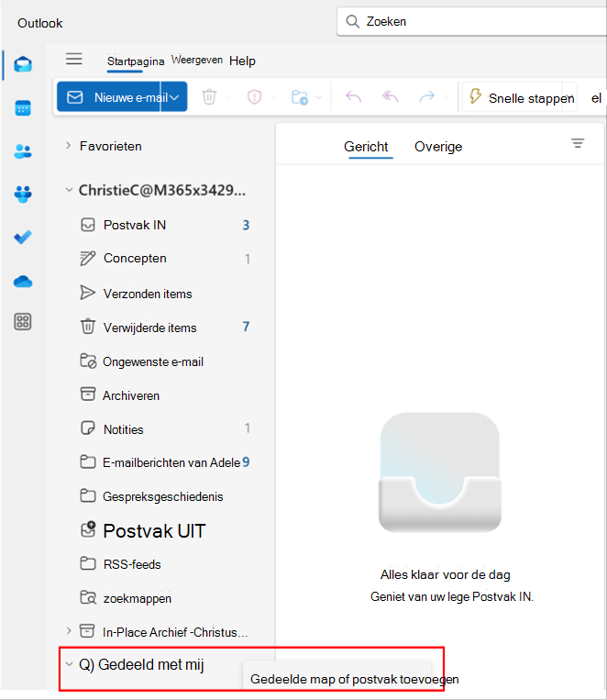
Task: Open the To Do checkmark icon
Action: [23, 237]
